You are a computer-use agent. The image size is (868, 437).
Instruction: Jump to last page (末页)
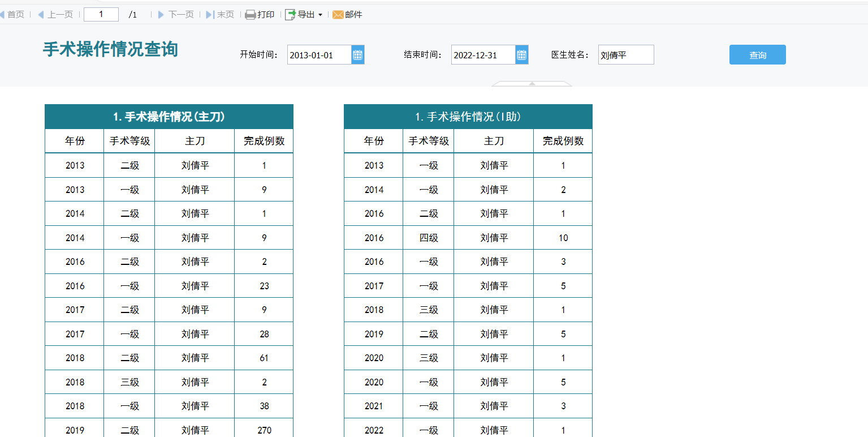click(220, 15)
